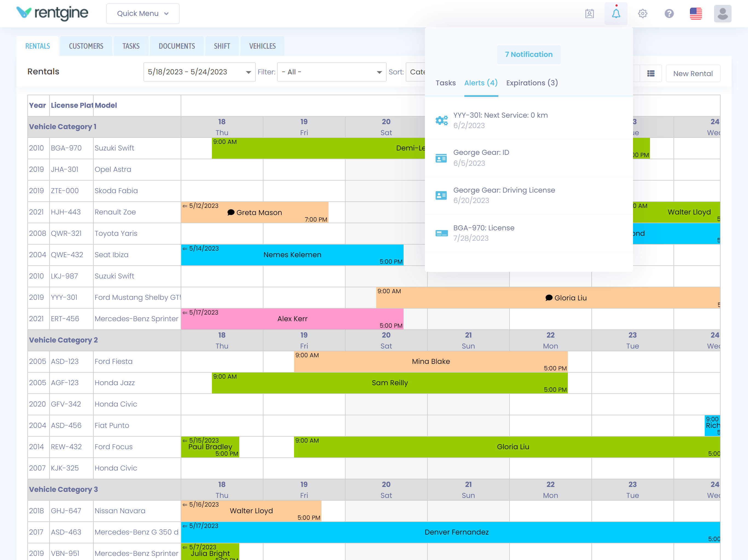Click the YYY-301 service gears icon
This screenshot has width=748, height=560.
point(441,120)
